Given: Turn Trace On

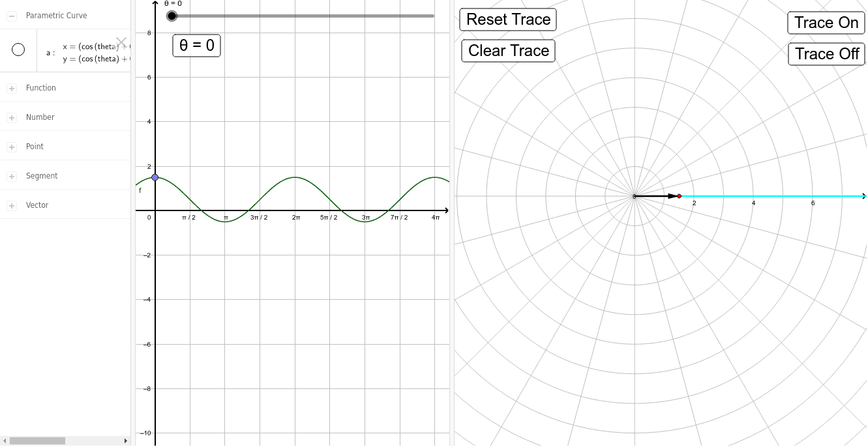Looking at the screenshot, I should pos(826,23).
